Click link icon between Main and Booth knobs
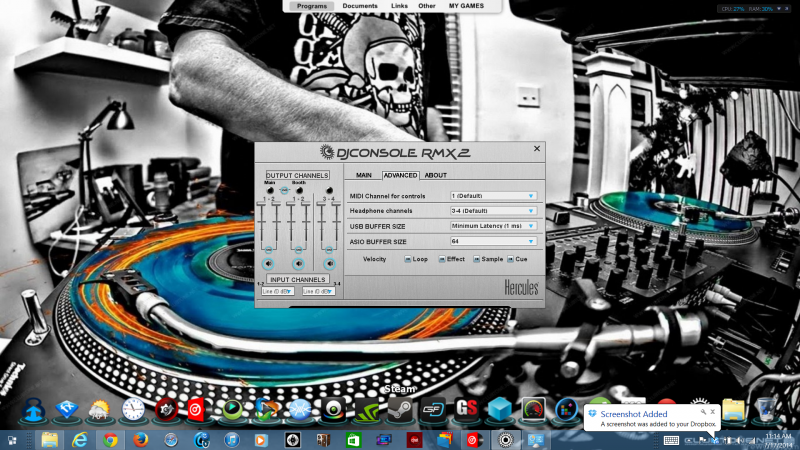Screen dimensions: 800x450 [284, 190]
